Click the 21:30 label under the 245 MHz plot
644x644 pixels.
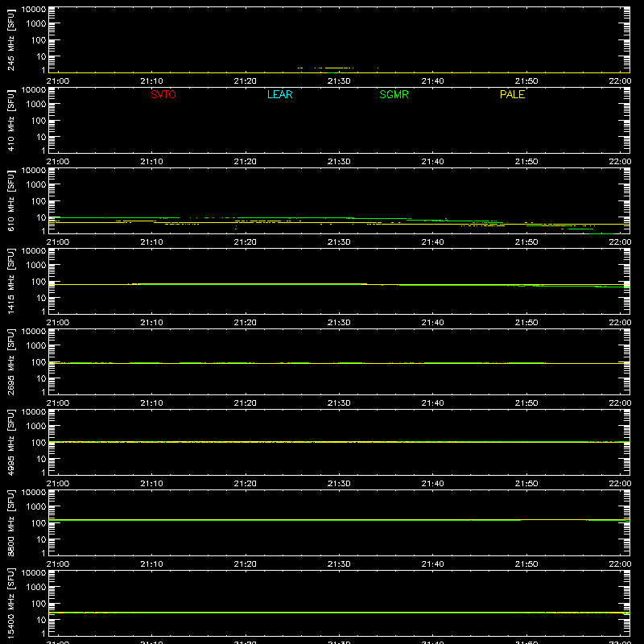[339, 81]
